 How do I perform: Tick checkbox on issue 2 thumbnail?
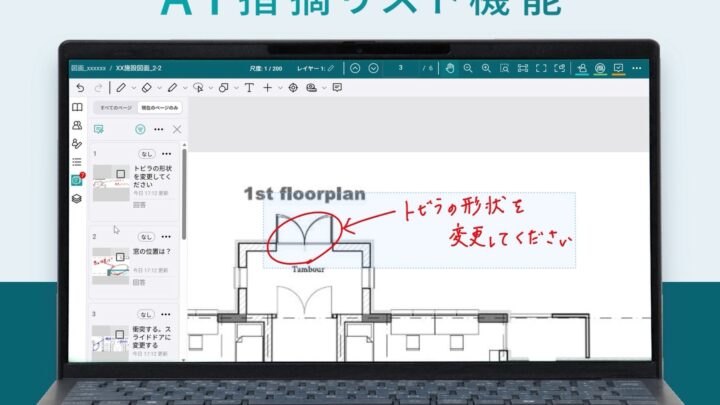(x=120, y=257)
